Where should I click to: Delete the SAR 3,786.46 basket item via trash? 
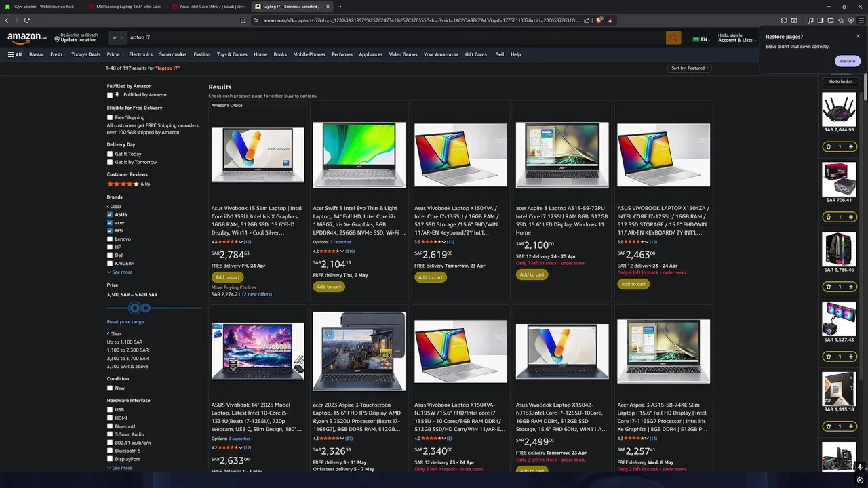coord(828,287)
